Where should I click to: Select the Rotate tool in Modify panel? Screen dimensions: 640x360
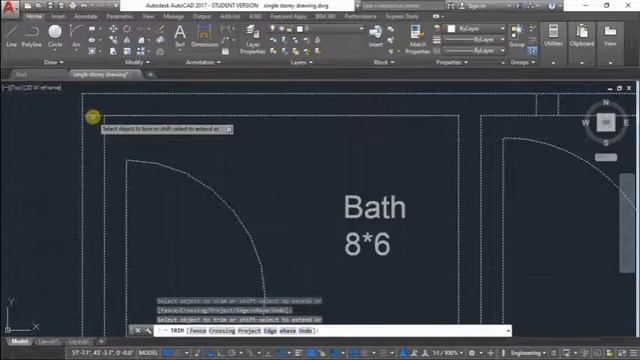click(127, 29)
